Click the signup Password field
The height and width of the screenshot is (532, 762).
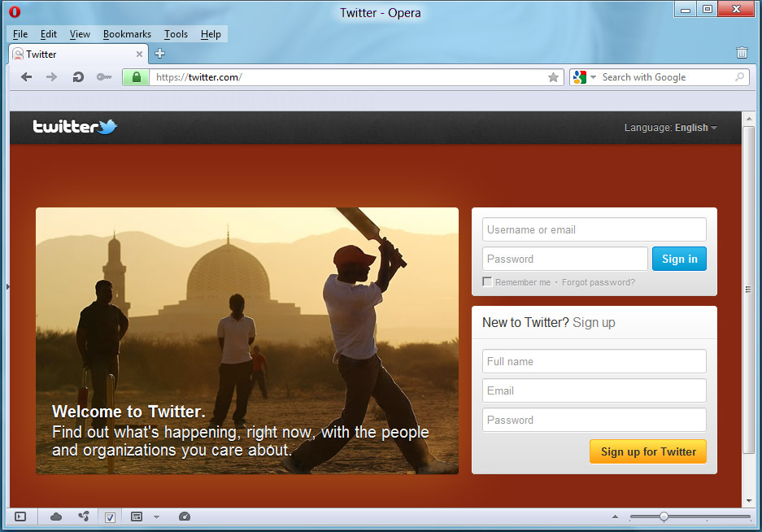(594, 420)
